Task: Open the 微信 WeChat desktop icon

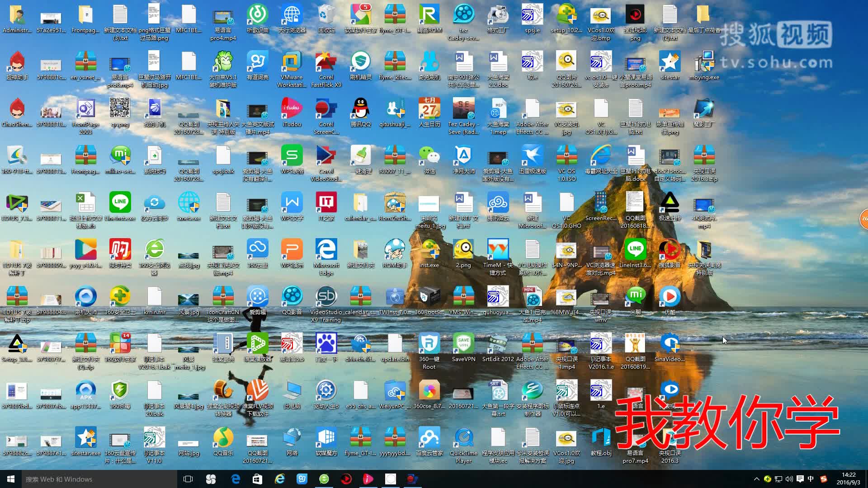Action: tap(429, 160)
